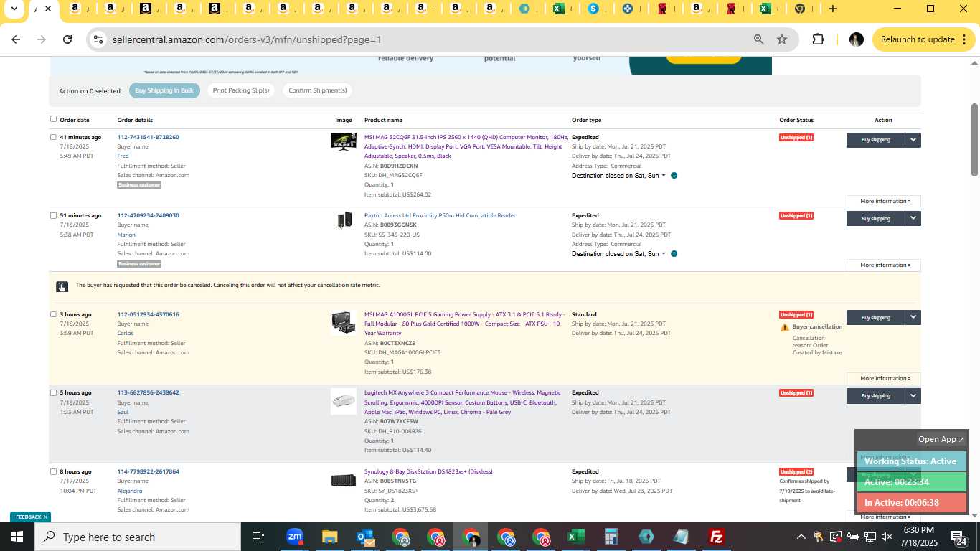This screenshot has height=551, width=980.
Task: Click the Windows Start button
Action: pos(17,537)
